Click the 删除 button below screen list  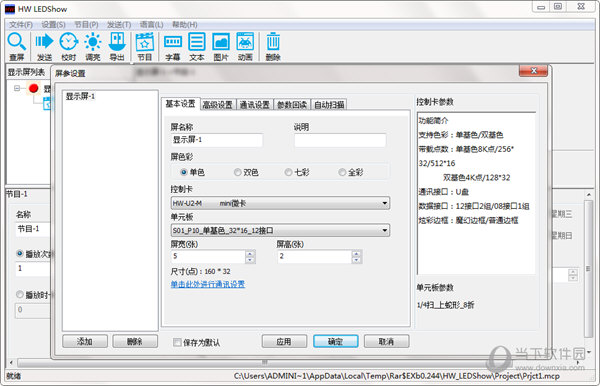[135, 341]
